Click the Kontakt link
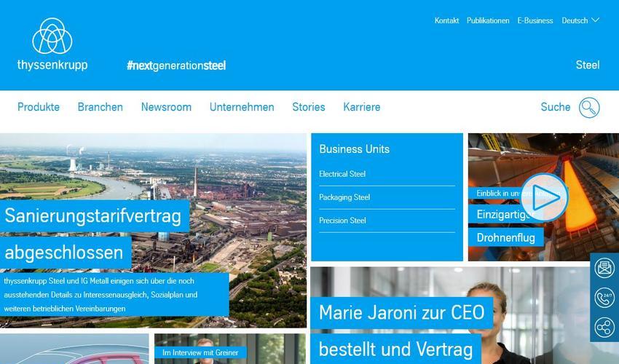619x364 pixels. [x=446, y=20]
